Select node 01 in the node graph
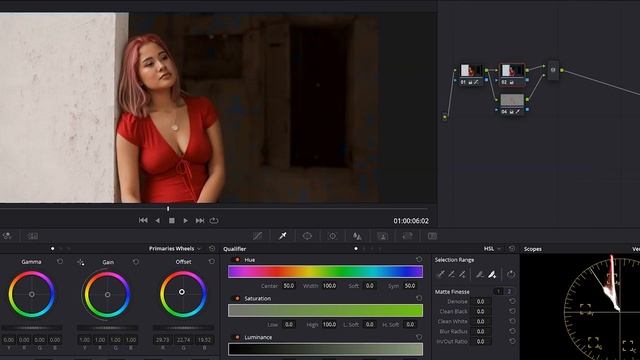 coord(471,75)
